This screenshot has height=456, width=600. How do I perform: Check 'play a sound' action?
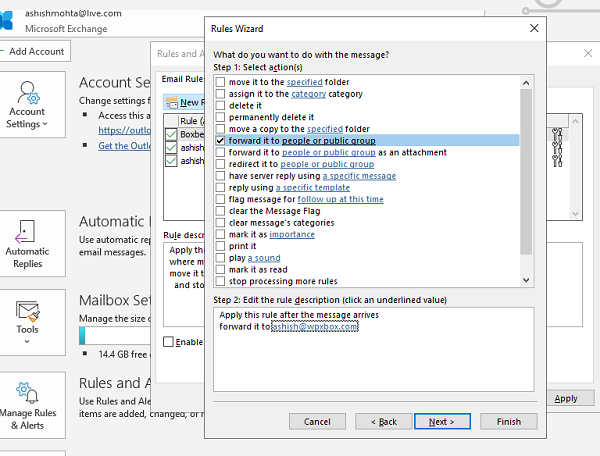coord(220,258)
